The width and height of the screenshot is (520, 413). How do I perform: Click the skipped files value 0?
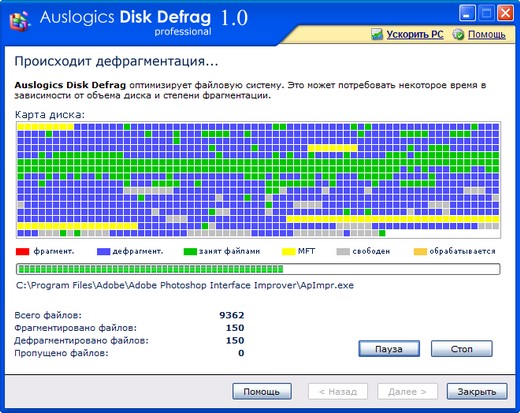241,353
